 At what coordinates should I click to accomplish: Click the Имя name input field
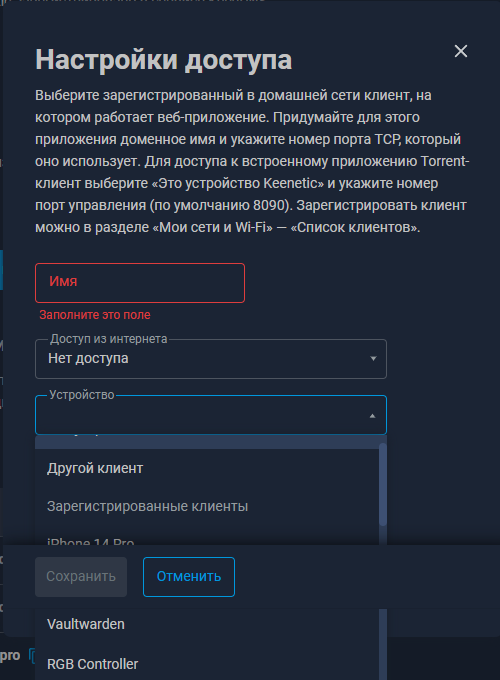pyautogui.click(x=140, y=283)
